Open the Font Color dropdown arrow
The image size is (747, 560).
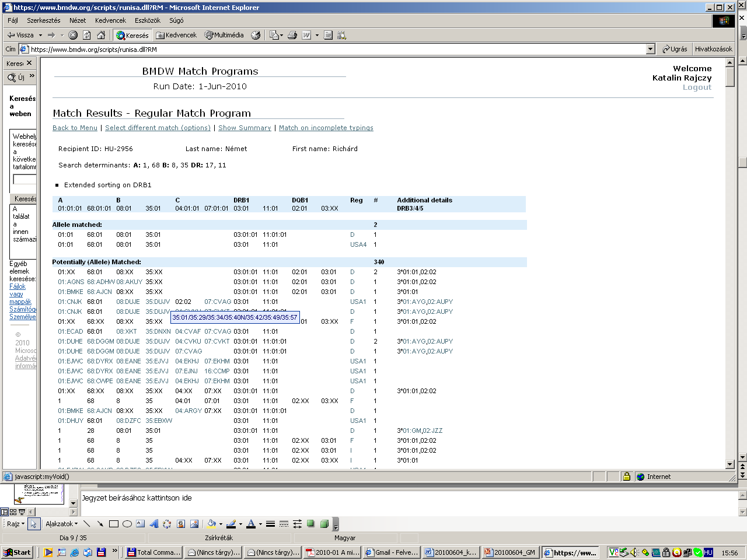[x=260, y=524]
